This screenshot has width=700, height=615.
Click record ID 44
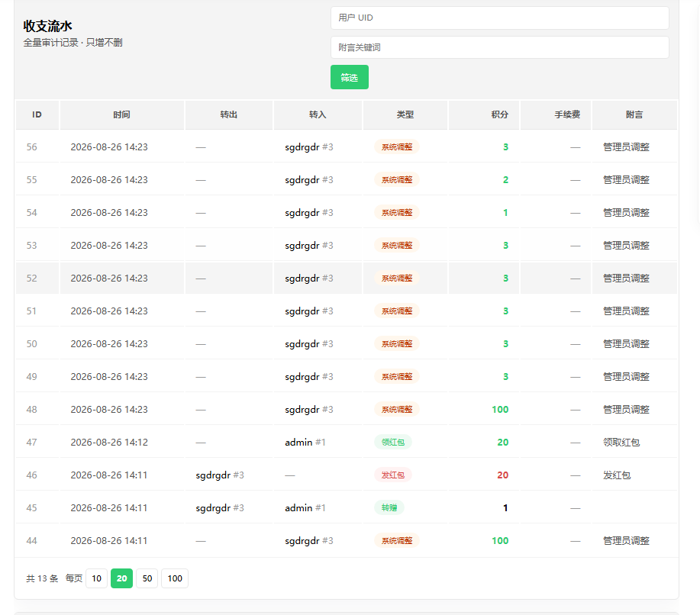[x=32, y=540]
